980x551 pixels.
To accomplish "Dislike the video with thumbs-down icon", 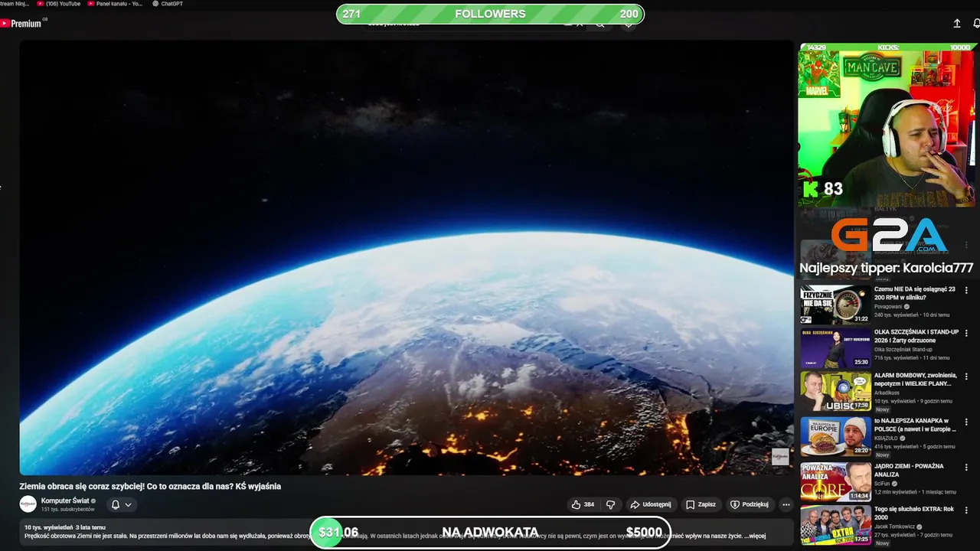I will 610,504.
